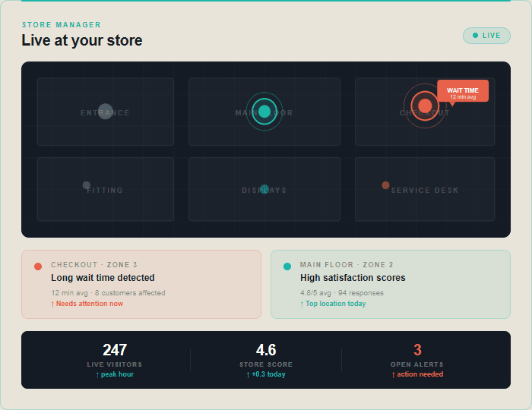Click the Store Score label
532x410 pixels.
click(266, 364)
